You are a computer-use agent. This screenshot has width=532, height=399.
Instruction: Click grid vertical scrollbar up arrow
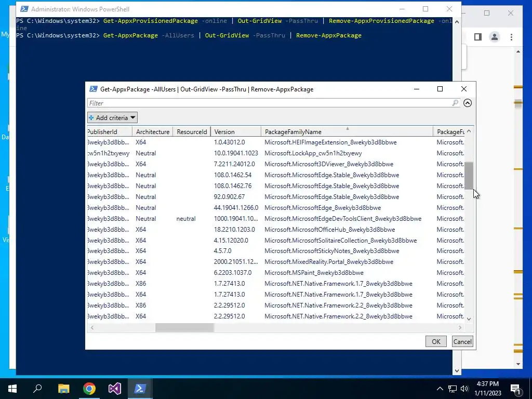[469, 131]
